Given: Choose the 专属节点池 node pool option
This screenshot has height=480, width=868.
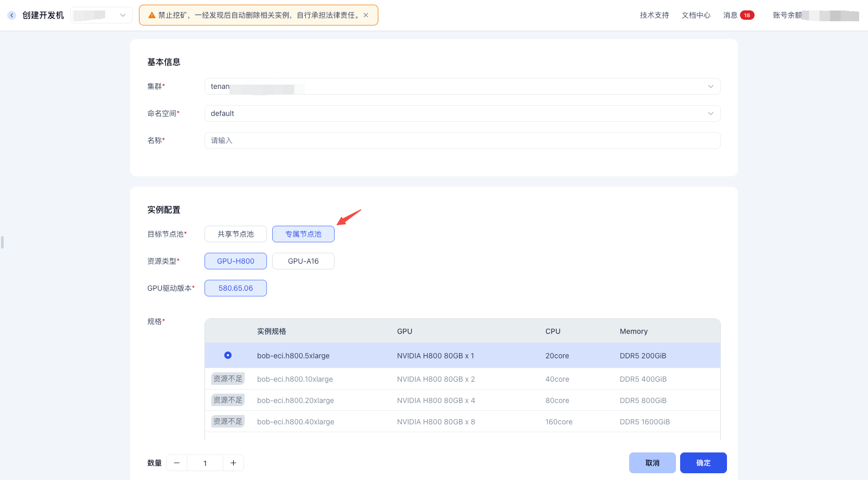Looking at the screenshot, I should tap(303, 234).
